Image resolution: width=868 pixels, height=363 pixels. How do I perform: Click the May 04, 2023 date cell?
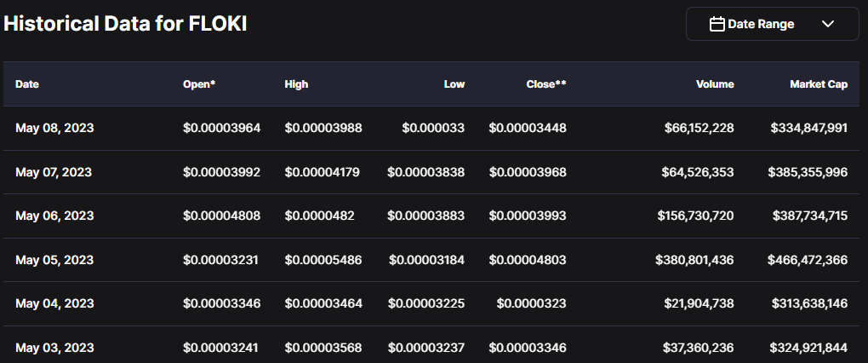(x=54, y=304)
